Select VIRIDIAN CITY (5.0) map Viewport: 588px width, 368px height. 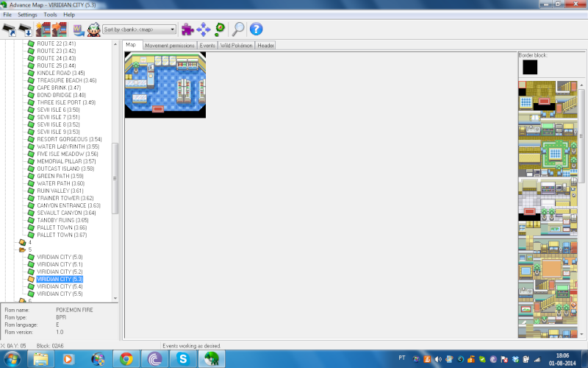pos(60,257)
